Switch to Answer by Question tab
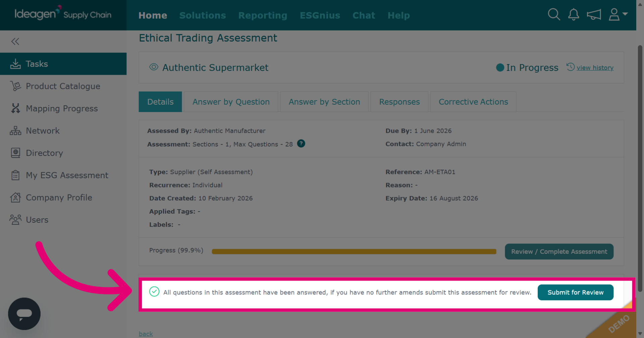 pos(231,102)
